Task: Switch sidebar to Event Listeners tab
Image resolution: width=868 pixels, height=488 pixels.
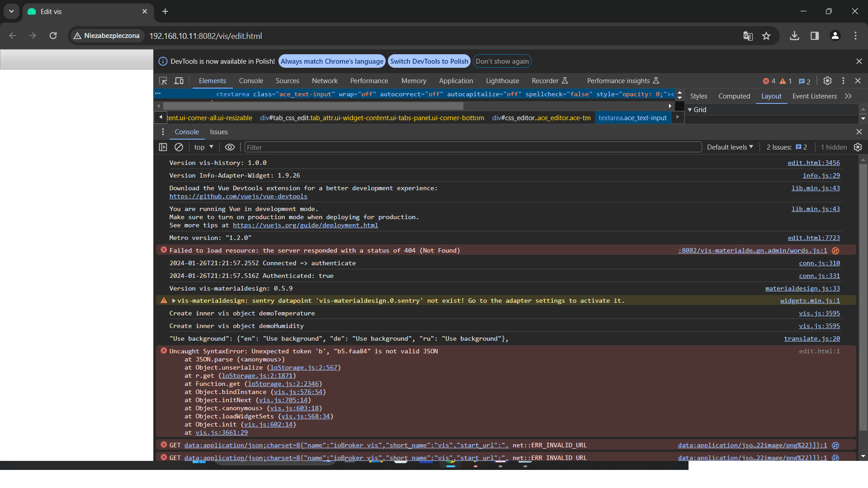Action: pos(814,96)
